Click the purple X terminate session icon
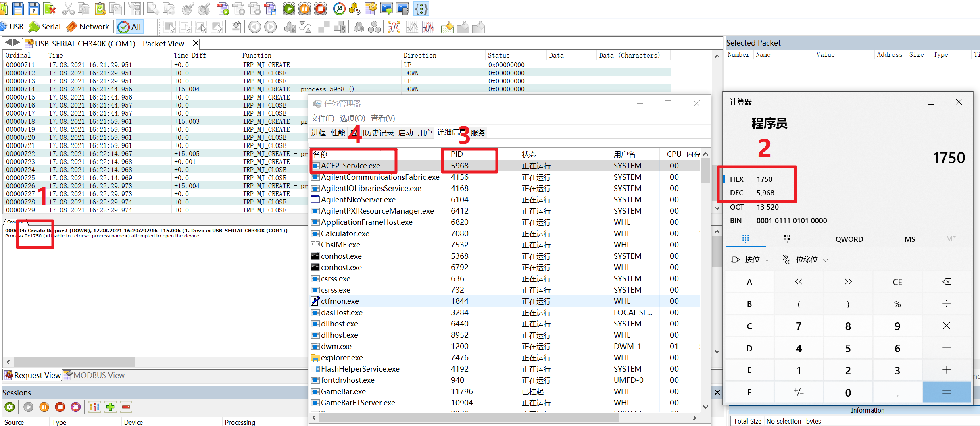Viewport: 980px width, 426px height. point(76,407)
